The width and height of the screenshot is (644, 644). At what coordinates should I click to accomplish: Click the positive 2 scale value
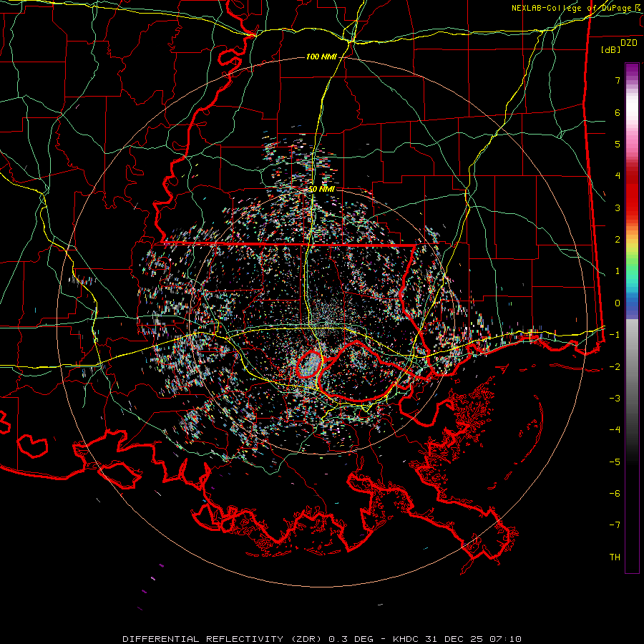tap(618, 240)
